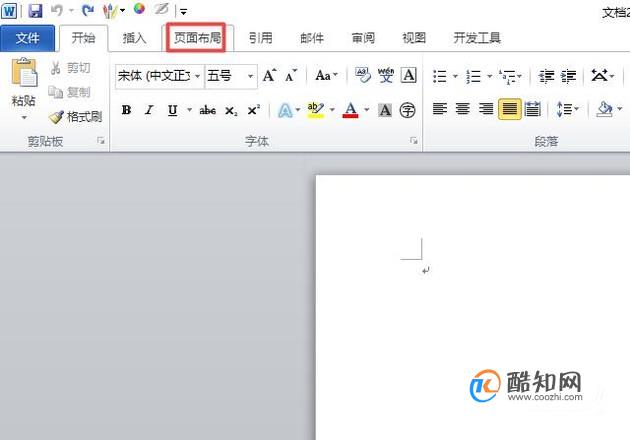
Task: Toggle Superscript formatting
Action: 254,110
